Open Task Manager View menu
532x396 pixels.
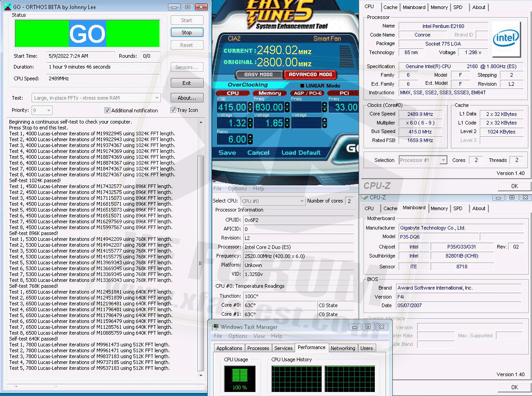[x=259, y=336]
